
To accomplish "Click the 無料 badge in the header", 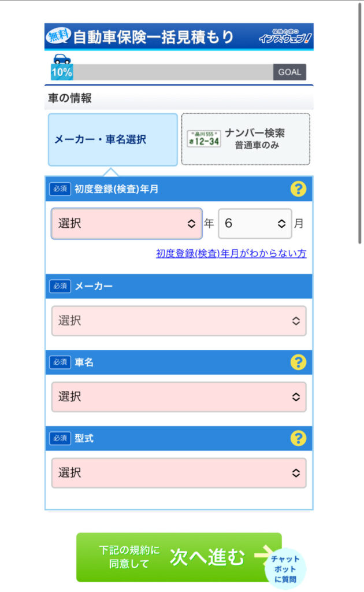I will pos(58,35).
